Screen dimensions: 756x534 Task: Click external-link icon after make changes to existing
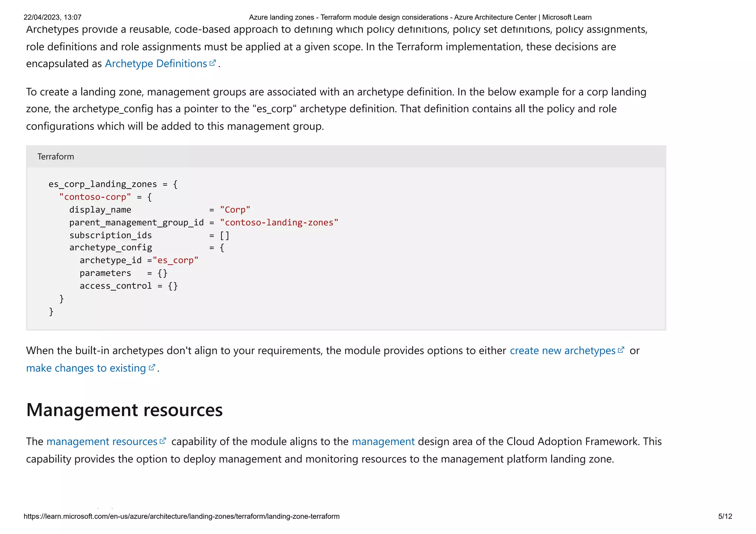click(x=152, y=368)
